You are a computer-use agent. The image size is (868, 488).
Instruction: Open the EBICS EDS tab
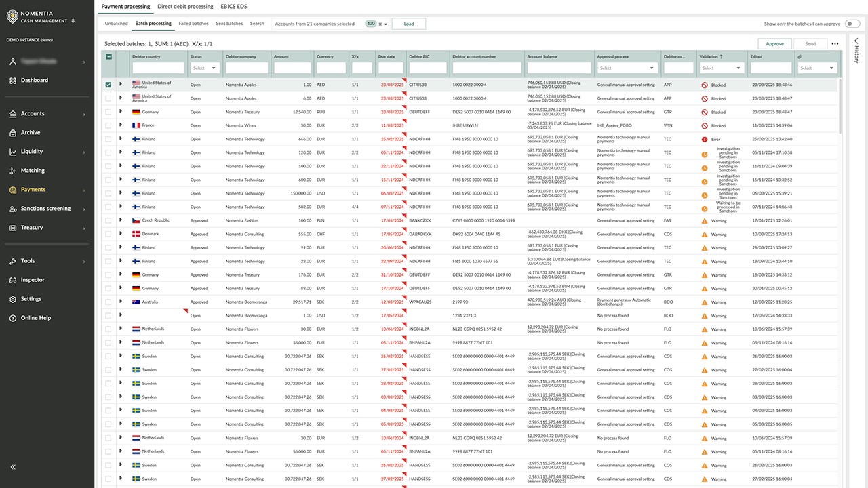coord(234,7)
